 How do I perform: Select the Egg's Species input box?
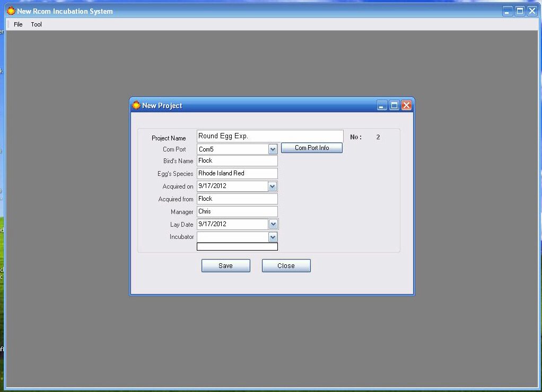point(237,174)
